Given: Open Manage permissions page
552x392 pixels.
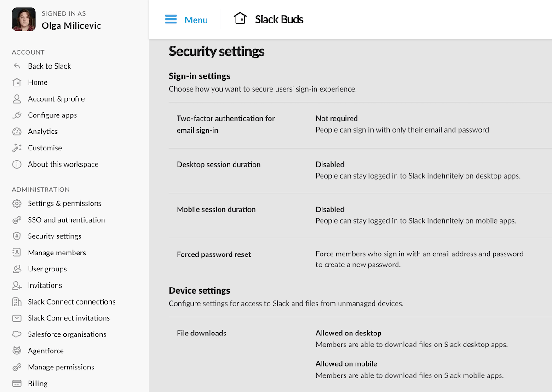Looking at the screenshot, I should point(61,367).
